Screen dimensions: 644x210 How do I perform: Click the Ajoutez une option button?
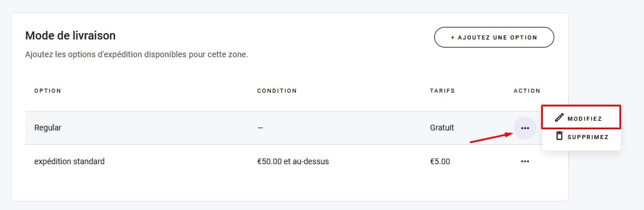pos(494,37)
